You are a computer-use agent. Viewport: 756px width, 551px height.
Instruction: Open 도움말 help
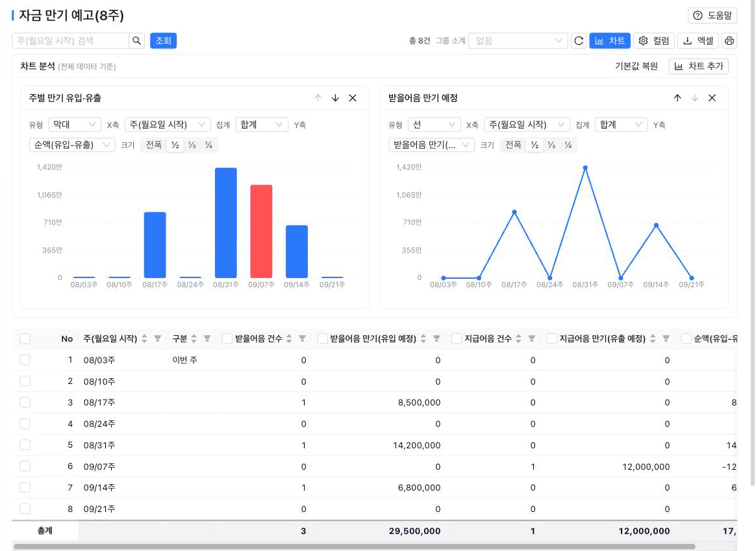coord(712,16)
